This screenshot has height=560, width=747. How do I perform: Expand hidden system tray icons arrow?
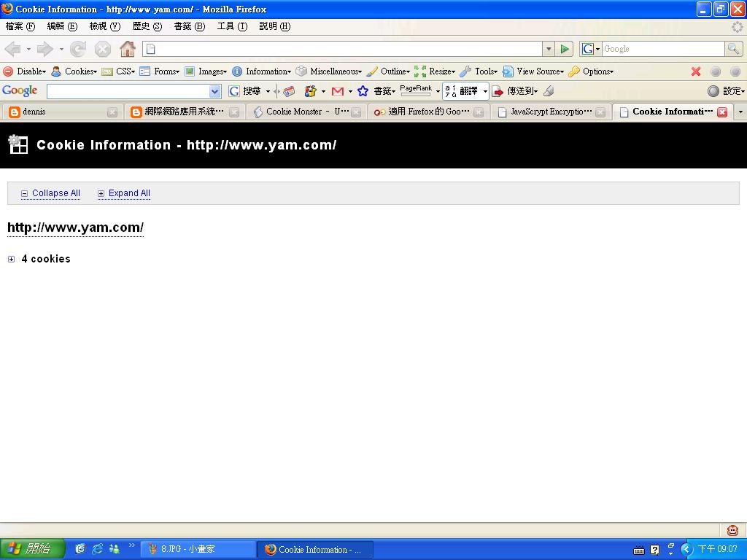[686, 549]
